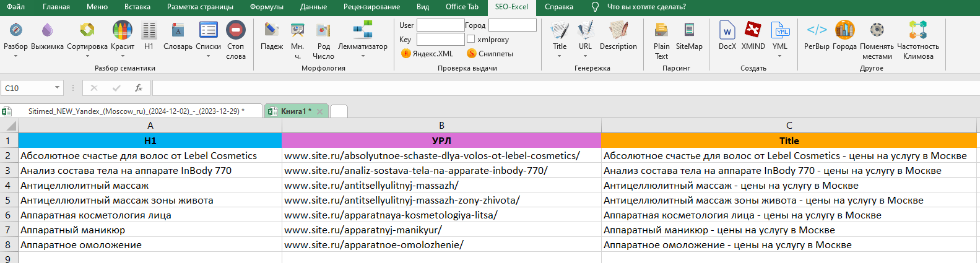Click the Красит coloring tool icon

[x=122, y=30]
